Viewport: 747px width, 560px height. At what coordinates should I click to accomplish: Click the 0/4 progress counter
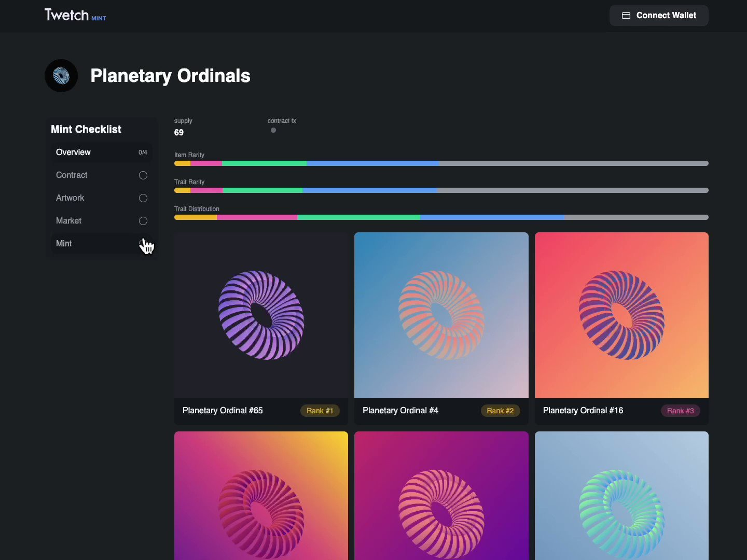(143, 152)
